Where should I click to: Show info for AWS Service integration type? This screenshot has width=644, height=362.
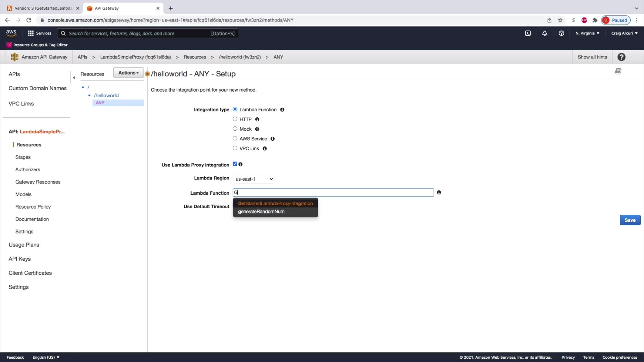pos(272,139)
